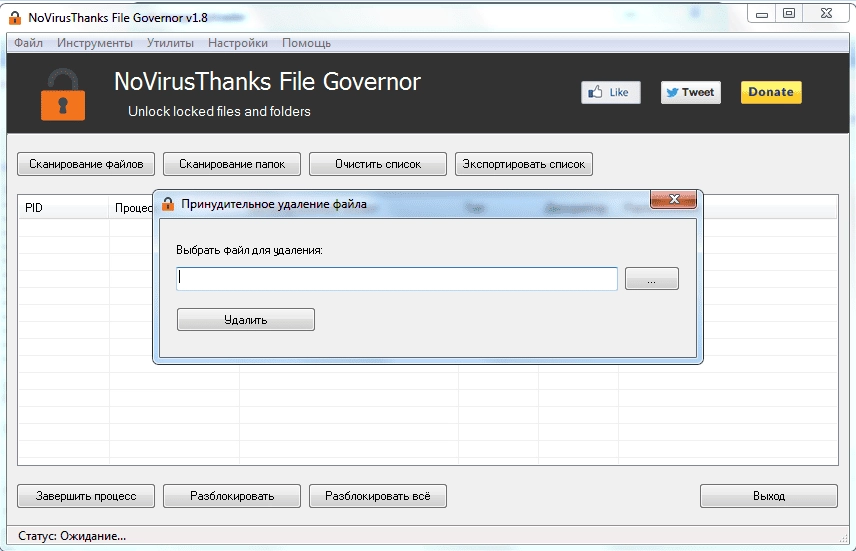Image resolution: width=856 pixels, height=551 pixels.
Task: Click the Разблокировать button
Action: coord(232,496)
